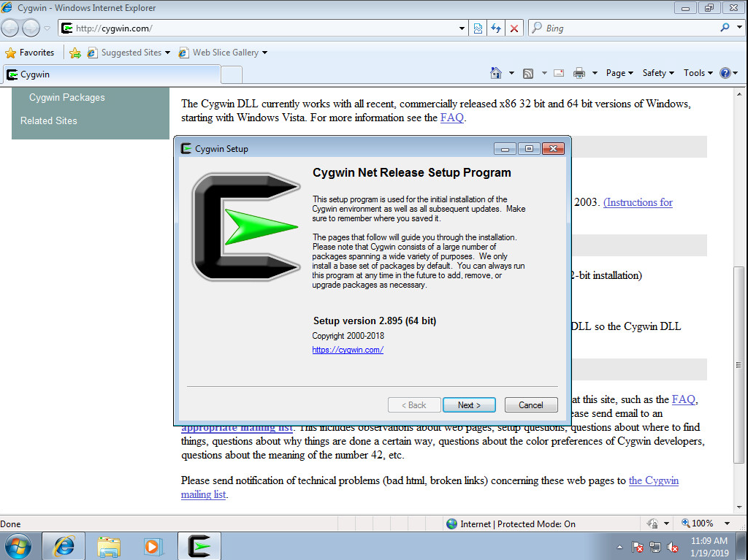Click Cygwin Packages sidebar link
This screenshot has height=560, width=748.
pyautogui.click(x=66, y=97)
